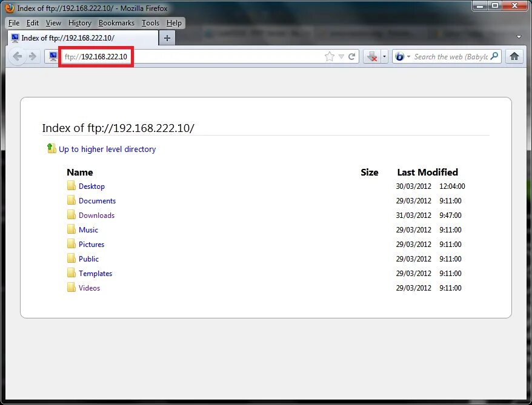Click the Firefox logo in title bar
This screenshot has width=532, height=405.
tap(10, 8)
